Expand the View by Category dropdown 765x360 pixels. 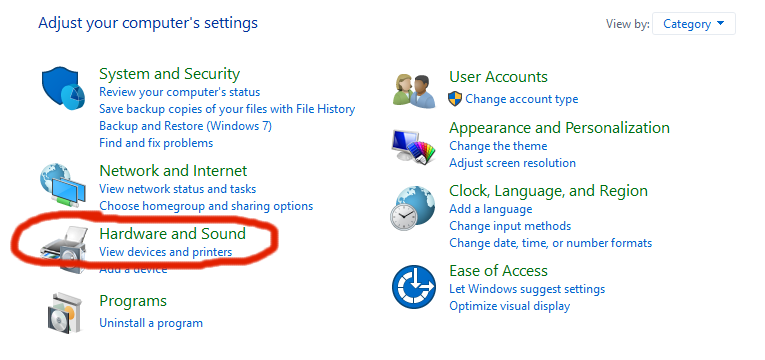[693, 23]
